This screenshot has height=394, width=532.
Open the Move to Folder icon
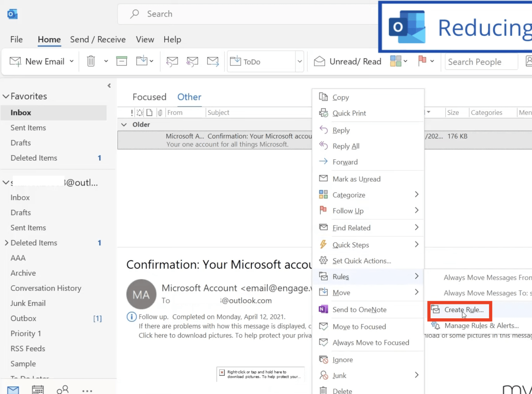coord(142,61)
